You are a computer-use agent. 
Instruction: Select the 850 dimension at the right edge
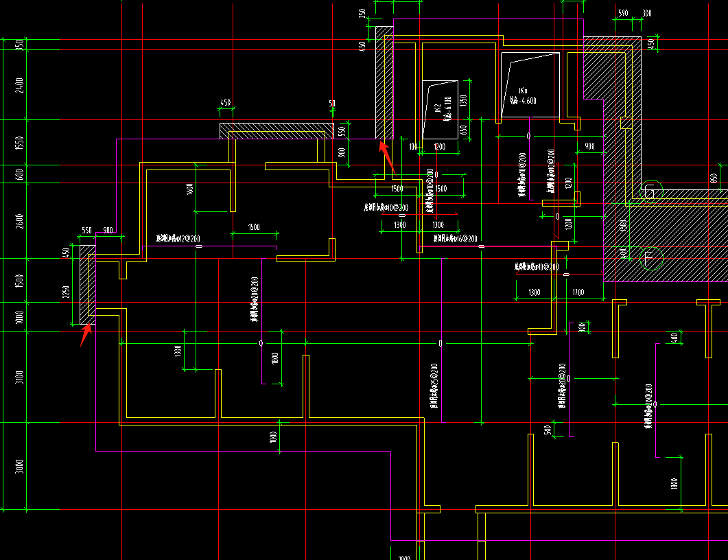tap(714, 178)
